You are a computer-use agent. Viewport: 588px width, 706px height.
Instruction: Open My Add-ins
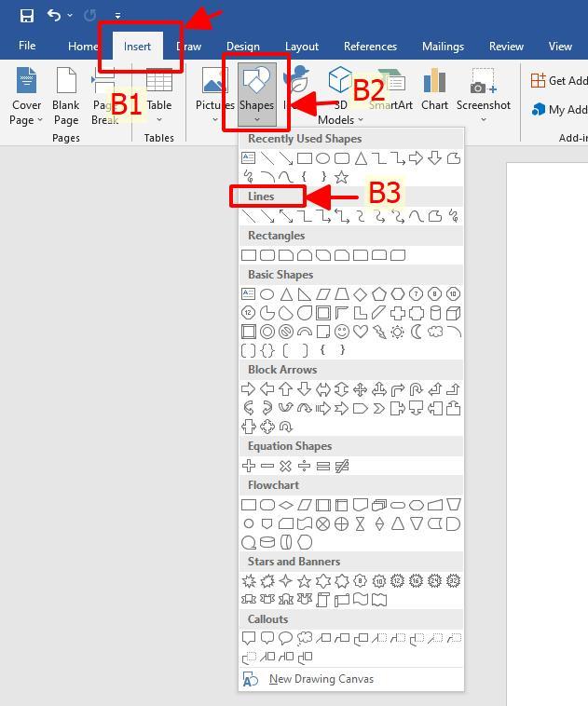coord(559,109)
